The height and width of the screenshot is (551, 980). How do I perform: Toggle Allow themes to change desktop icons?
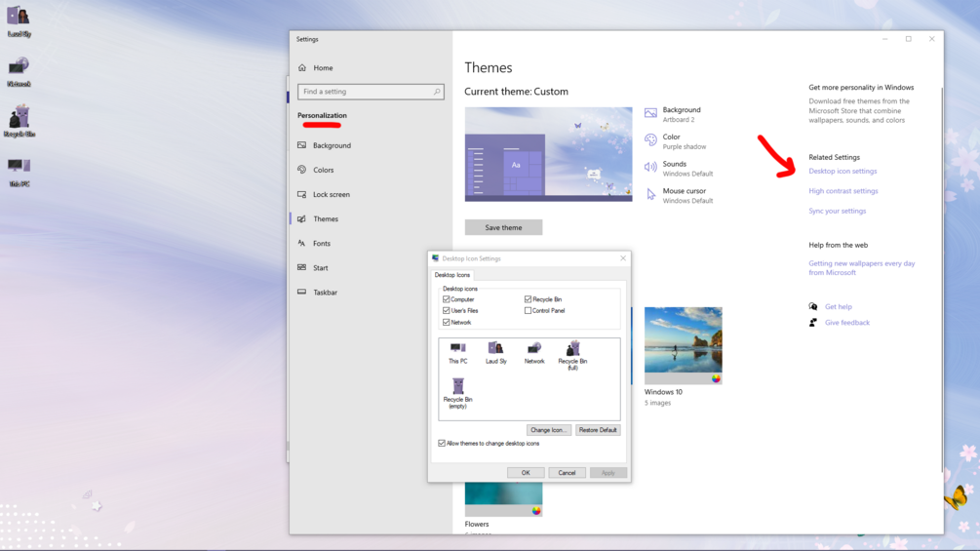[442, 444]
